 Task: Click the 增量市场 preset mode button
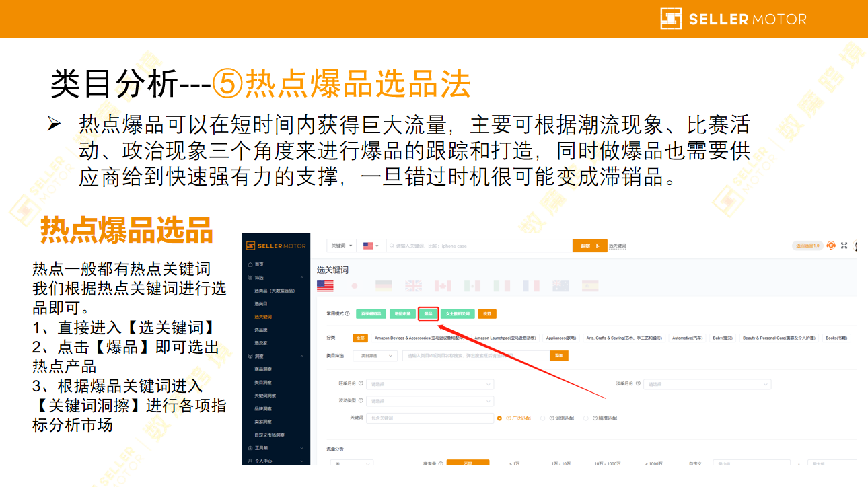[402, 313]
